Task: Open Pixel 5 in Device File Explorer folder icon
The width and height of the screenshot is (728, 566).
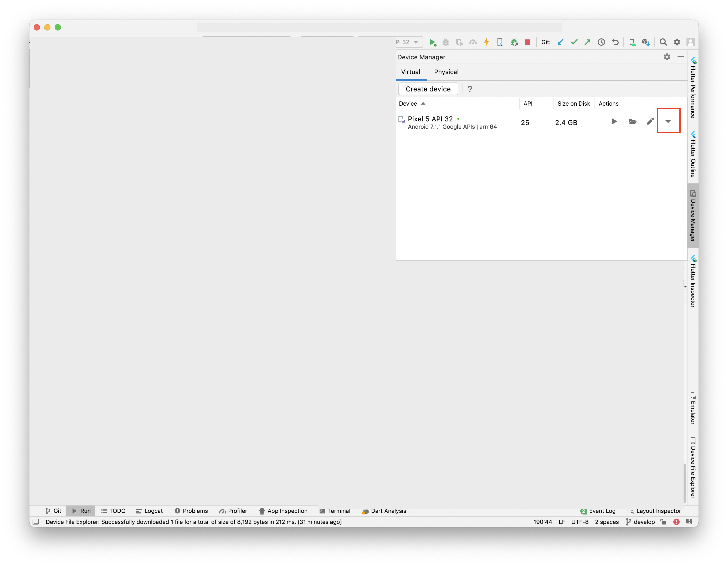Action: [x=633, y=122]
